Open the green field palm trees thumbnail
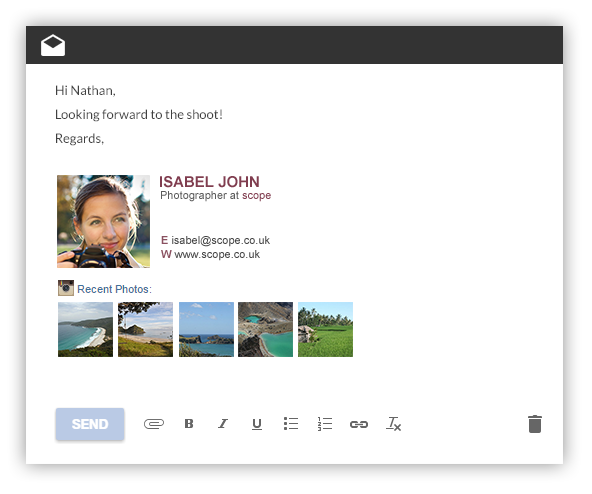592x494 pixels. tap(325, 329)
